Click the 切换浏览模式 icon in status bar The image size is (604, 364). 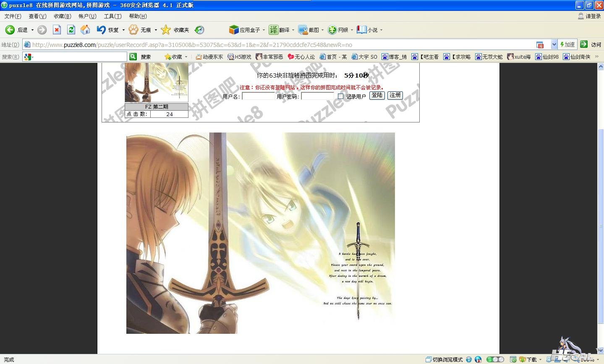(429, 359)
